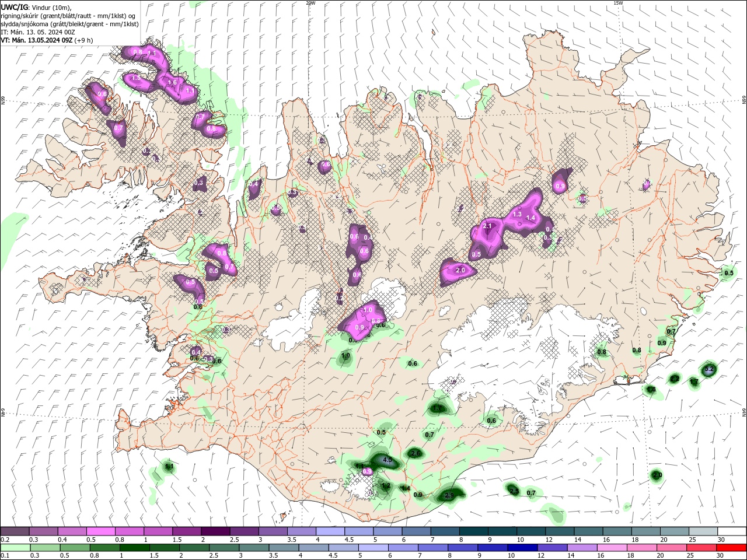This screenshot has height=560, width=747.
Task: Click the green 2.0 rain value off southeast coast
Action: pyautogui.click(x=657, y=475)
